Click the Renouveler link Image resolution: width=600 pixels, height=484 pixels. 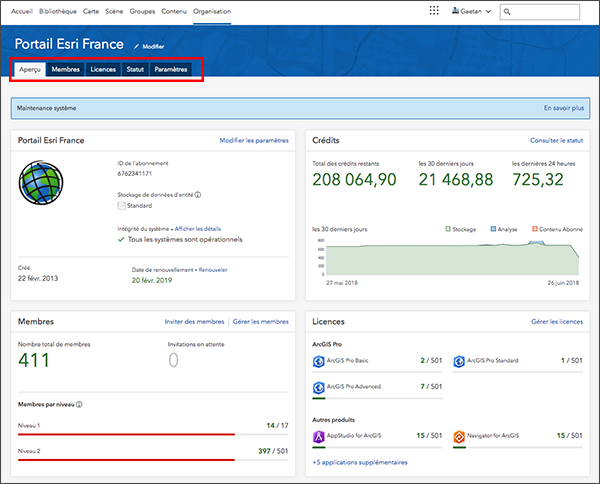pyautogui.click(x=213, y=270)
